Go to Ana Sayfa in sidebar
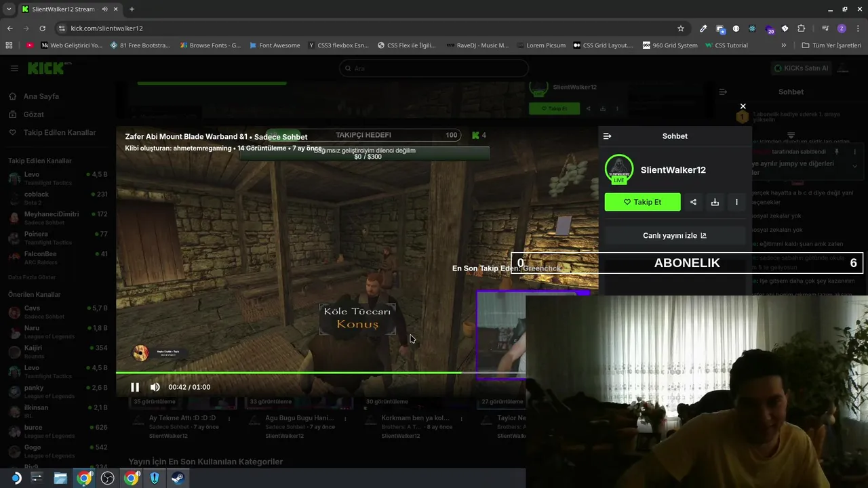The width and height of the screenshot is (868, 488). (41, 96)
